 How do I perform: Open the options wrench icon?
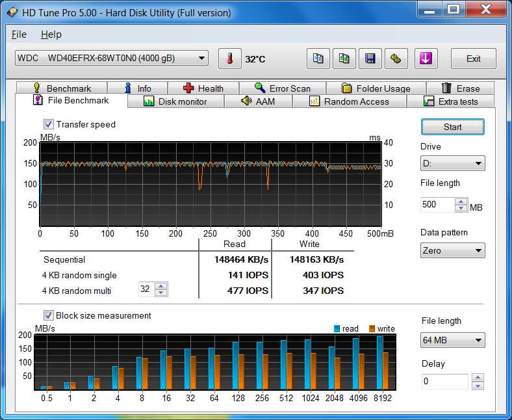(x=396, y=59)
